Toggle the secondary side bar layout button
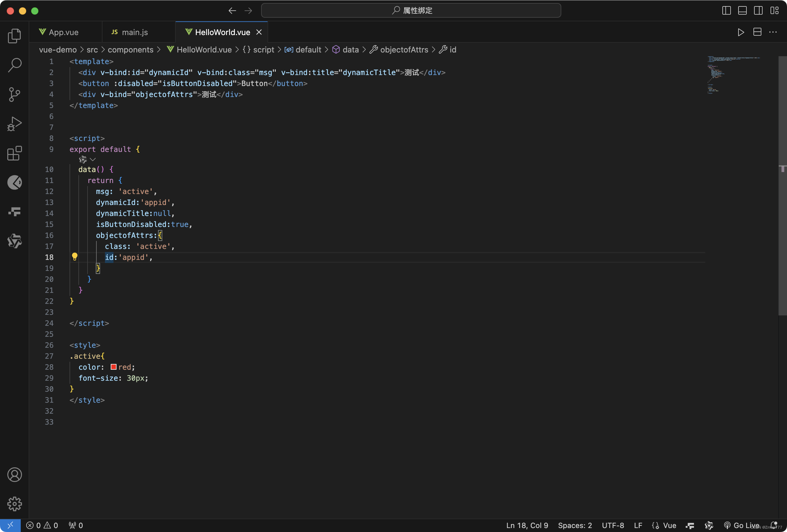 [x=758, y=10]
